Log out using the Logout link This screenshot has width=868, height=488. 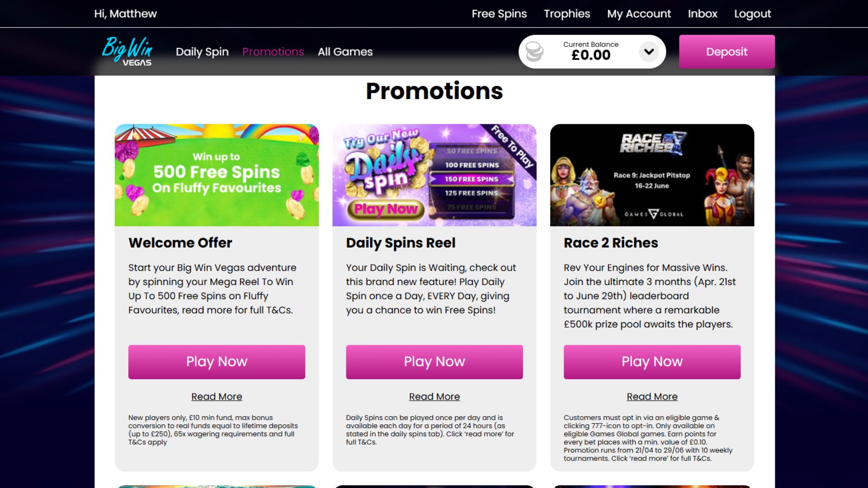pos(752,14)
